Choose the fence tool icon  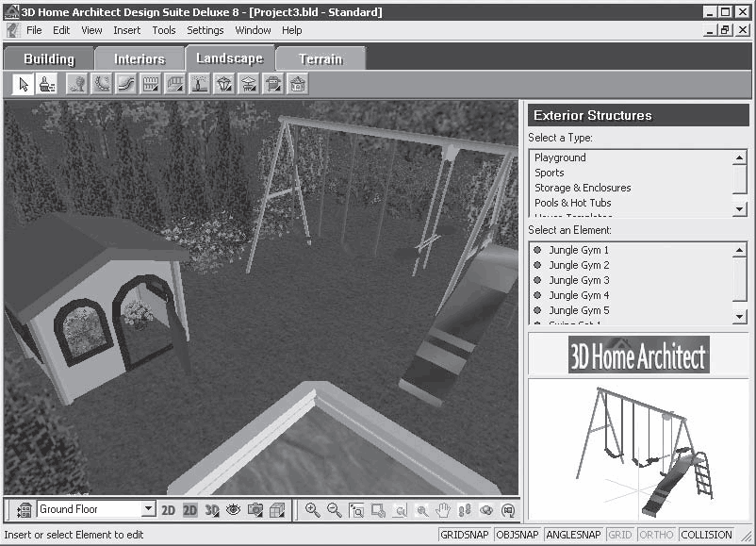tap(151, 85)
